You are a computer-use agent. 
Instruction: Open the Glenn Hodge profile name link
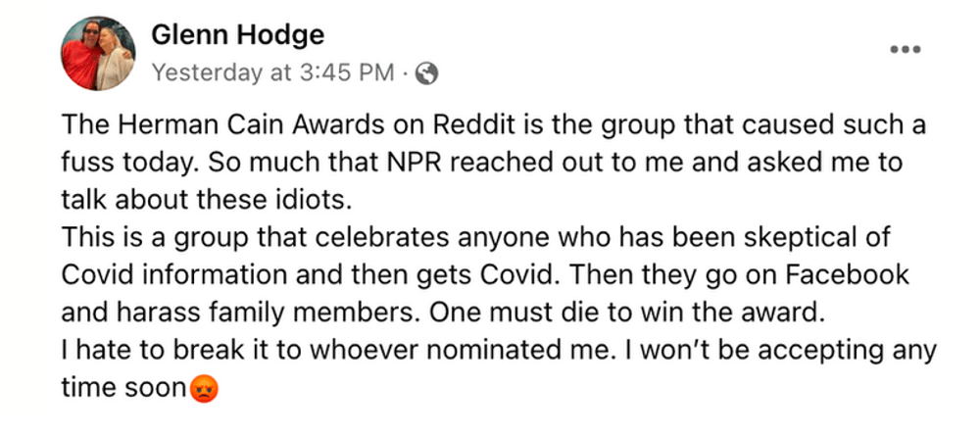238,35
